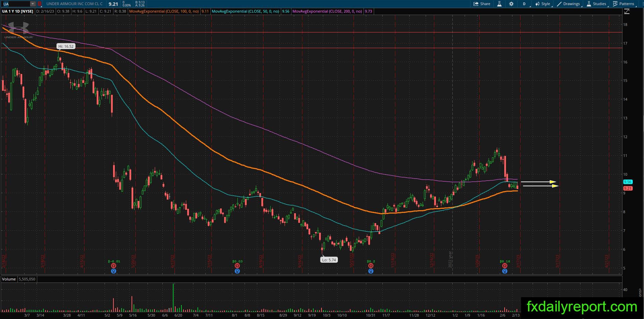644x319 pixels.
Task: Click the L: 9.21 low value
Action: click(92, 11)
